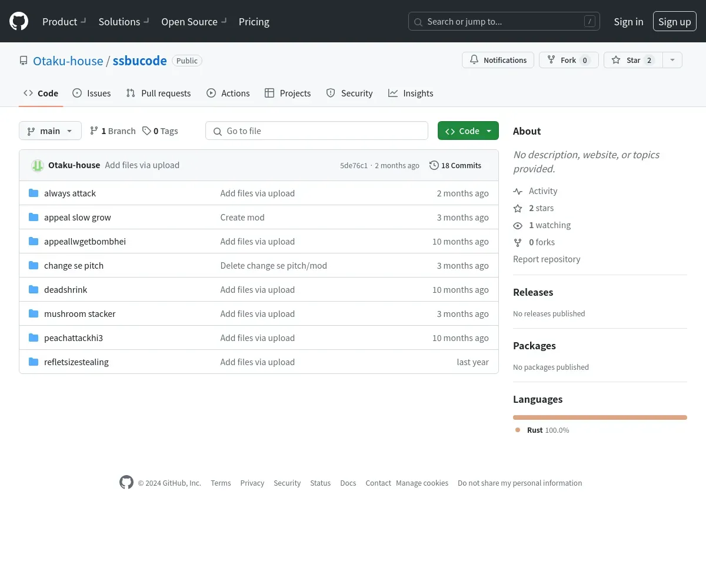Click Report repository link
This screenshot has height=588, width=706.
547,259
